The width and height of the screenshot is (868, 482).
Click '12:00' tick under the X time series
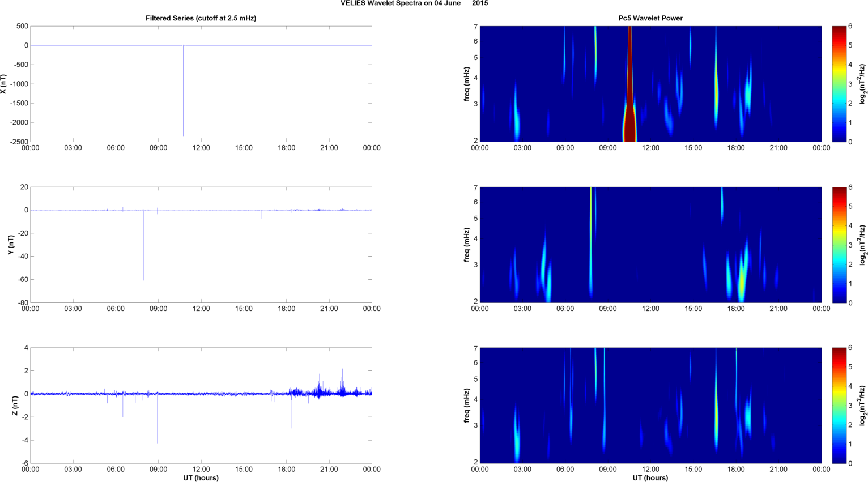[x=201, y=148]
